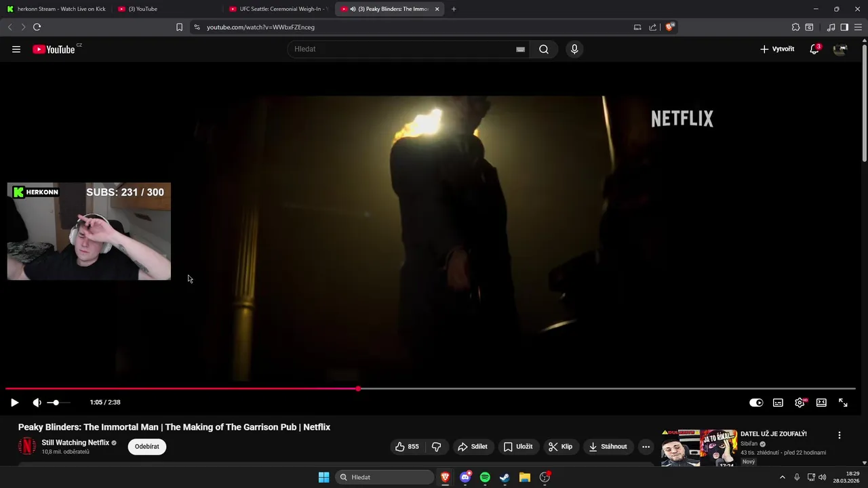
Task: Open install/cast icon in address bar
Action: tap(637, 27)
